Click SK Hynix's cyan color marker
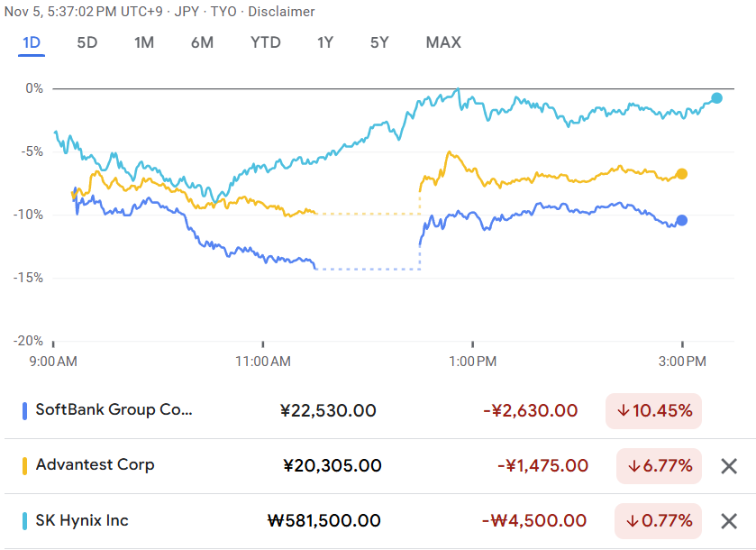This screenshot has height=550, width=756. click(x=24, y=520)
